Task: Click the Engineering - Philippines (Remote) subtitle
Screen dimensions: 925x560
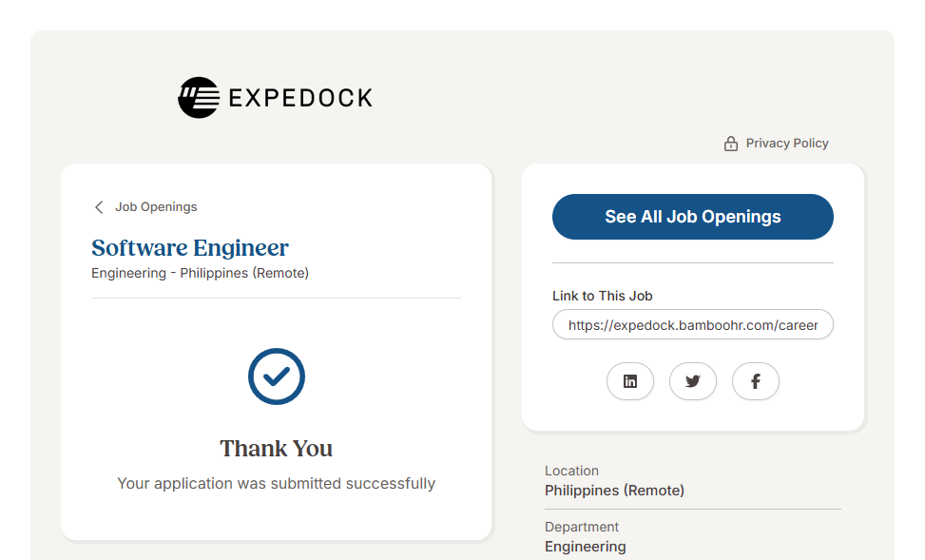Action: [200, 273]
